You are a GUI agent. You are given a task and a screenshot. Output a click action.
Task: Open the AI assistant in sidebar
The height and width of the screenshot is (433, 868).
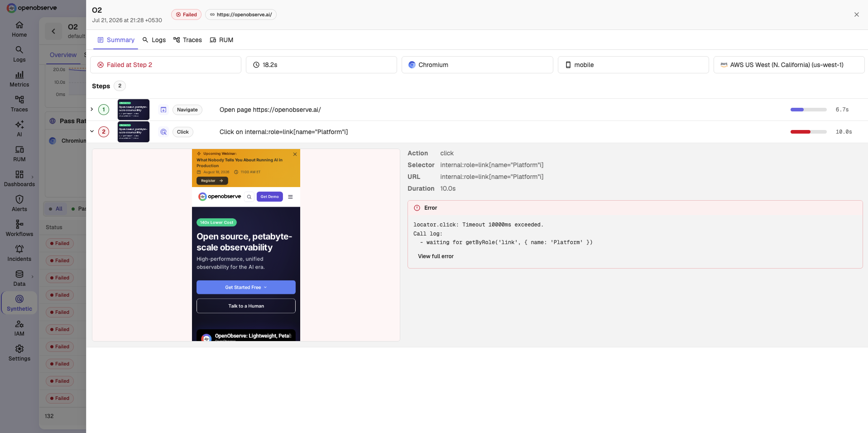[19, 129]
